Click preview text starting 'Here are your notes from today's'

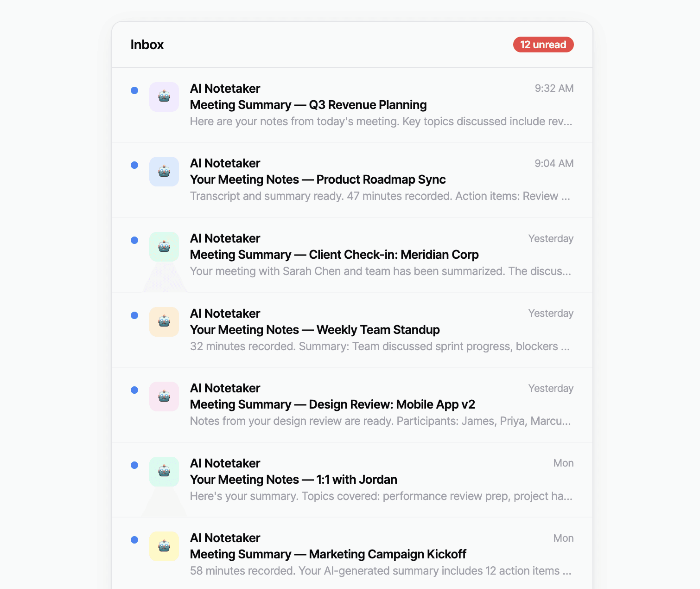[381, 122]
